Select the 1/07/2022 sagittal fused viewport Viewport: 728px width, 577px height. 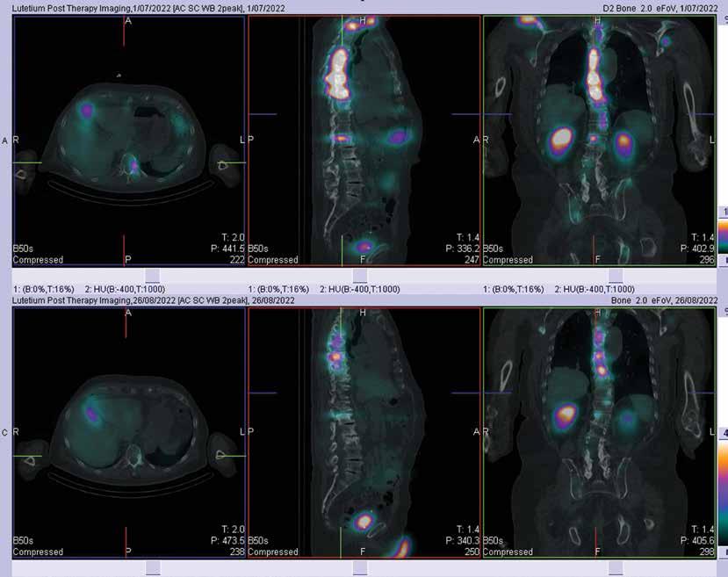(364, 141)
